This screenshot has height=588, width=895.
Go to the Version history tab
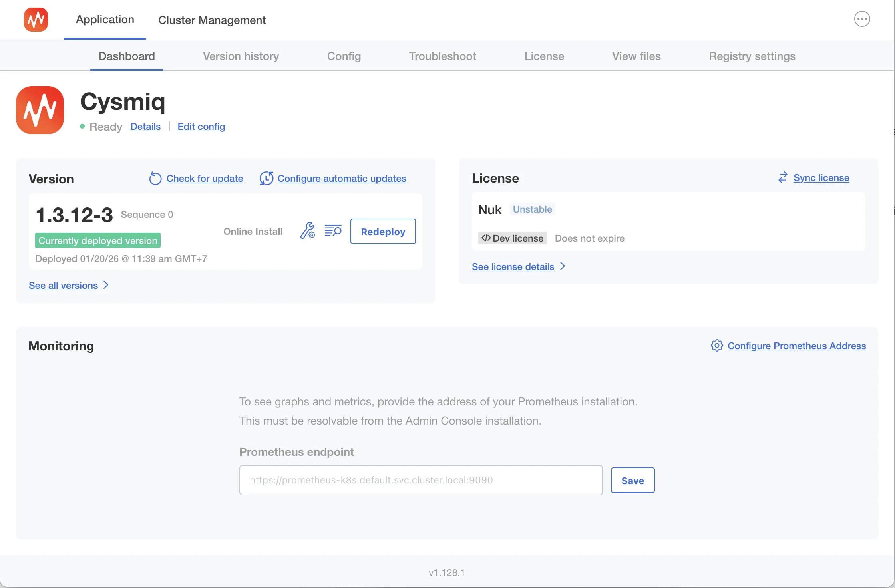[241, 56]
